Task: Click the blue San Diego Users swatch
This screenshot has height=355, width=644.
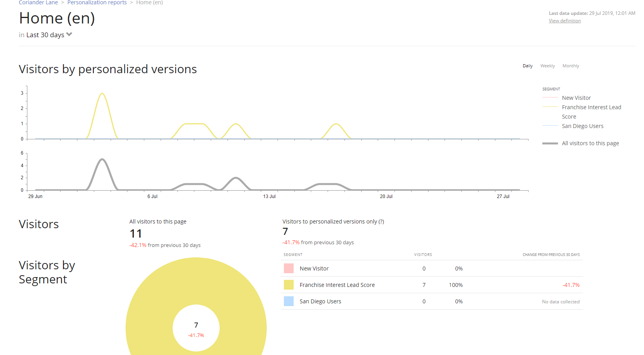Action: (x=289, y=301)
